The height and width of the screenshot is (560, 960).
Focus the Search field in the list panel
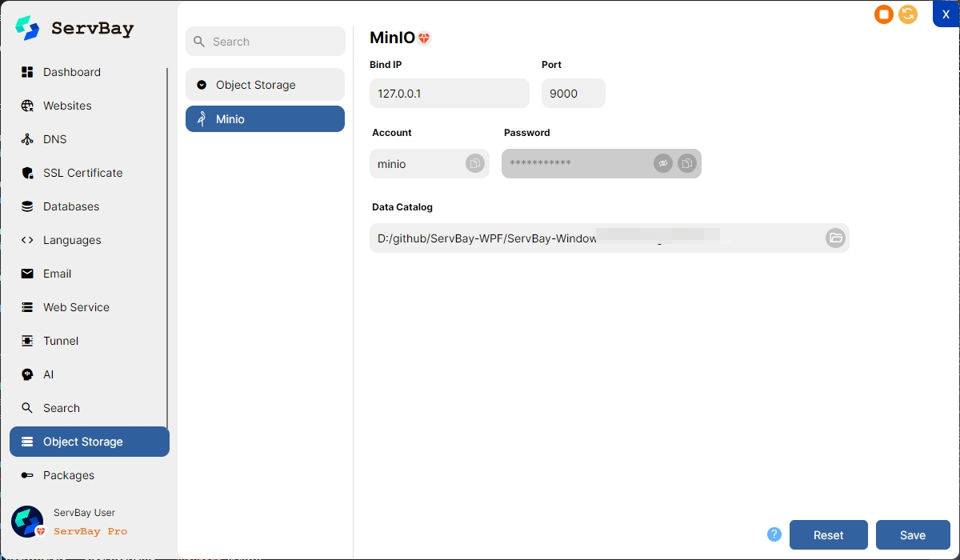click(265, 42)
